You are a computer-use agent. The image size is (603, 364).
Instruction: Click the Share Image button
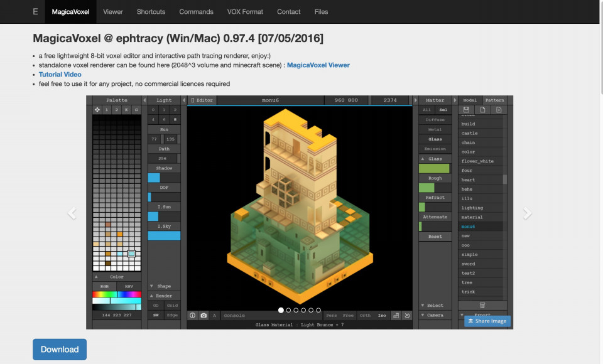[x=487, y=321]
